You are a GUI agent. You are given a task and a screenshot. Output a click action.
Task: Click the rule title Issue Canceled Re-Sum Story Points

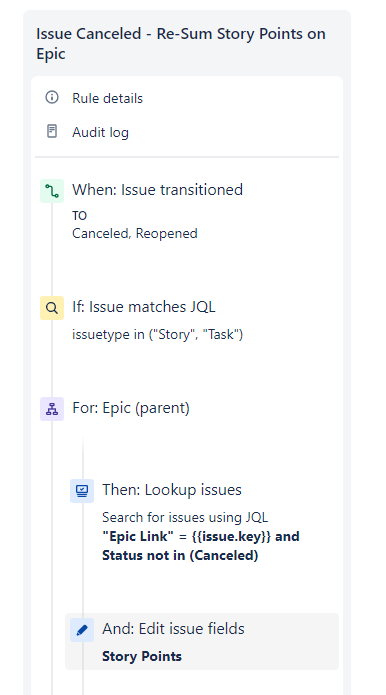(x=181, y=43)
